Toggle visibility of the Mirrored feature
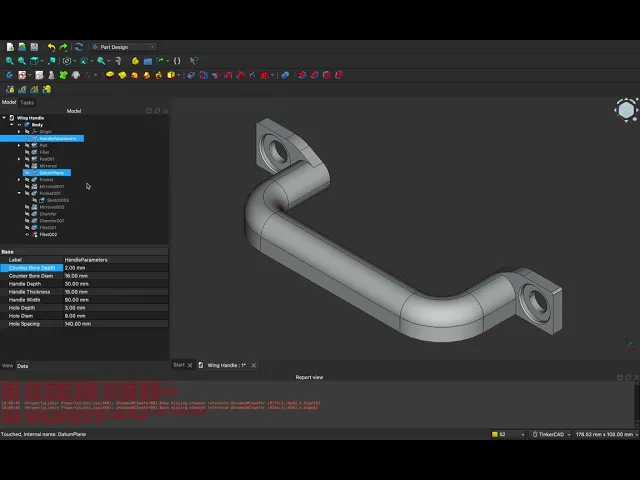Viewport: 640px width, 480px height. pos(27,166)
